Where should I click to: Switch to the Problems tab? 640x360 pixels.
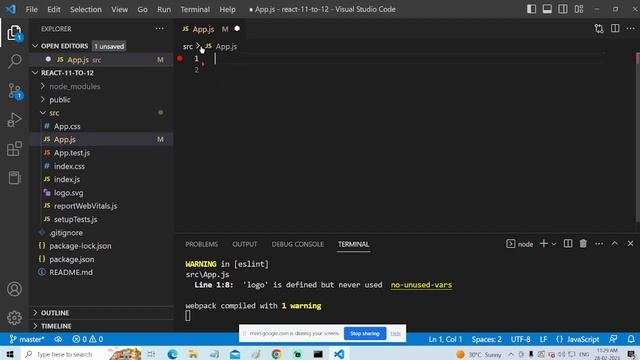coord(202,244)
